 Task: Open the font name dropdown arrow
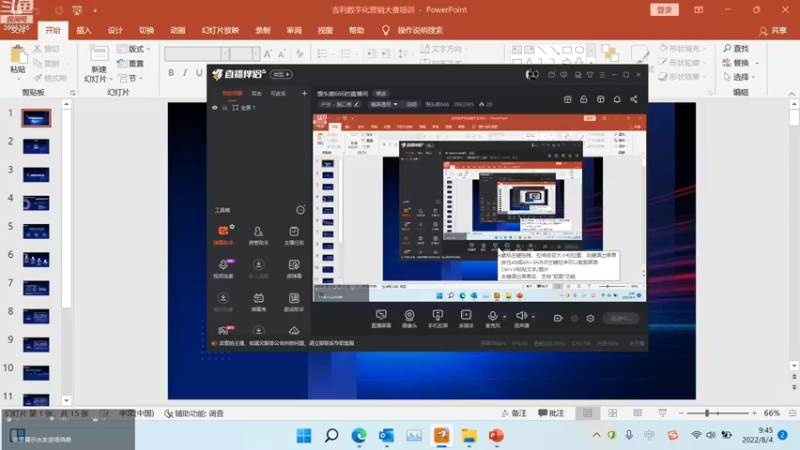pos(224,54)
